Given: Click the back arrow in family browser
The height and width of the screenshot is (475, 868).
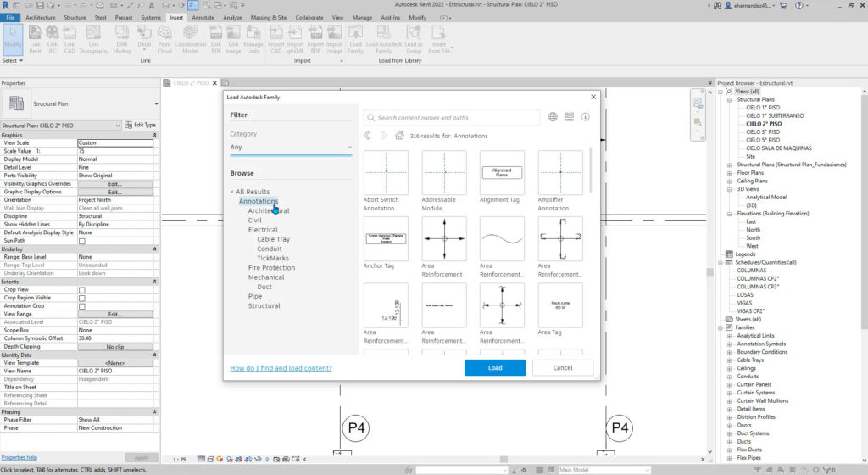Looking at the screenshot, I should [367, 136].
